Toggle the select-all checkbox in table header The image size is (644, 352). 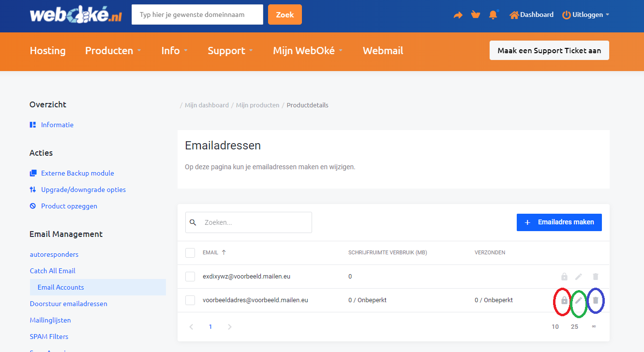point(190,253)
